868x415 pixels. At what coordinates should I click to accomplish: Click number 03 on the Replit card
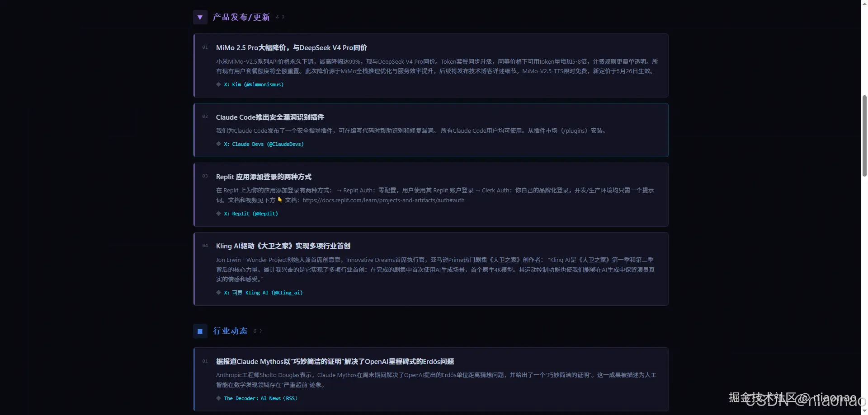click(205, 176)
